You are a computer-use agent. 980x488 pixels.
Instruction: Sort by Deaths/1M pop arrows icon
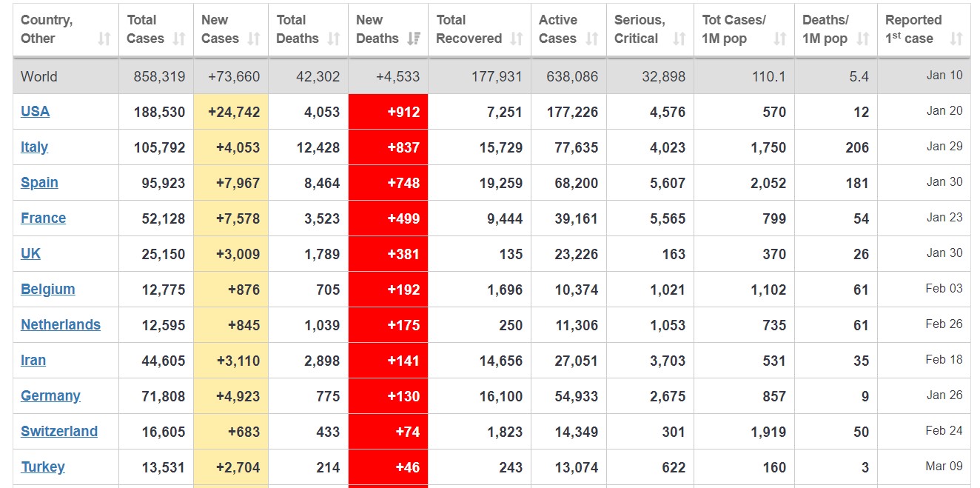863,39
